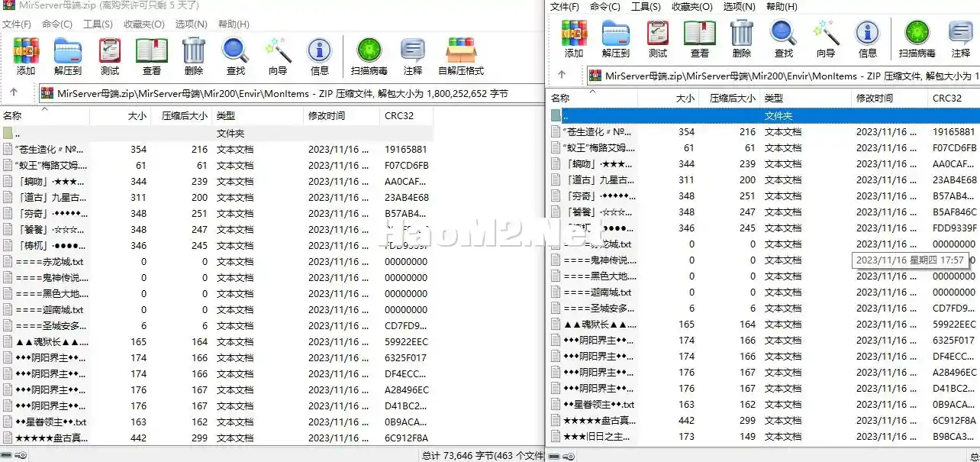
Task: Click the 查找 (Find) icon in right window
Action: (x=784, y=39)
